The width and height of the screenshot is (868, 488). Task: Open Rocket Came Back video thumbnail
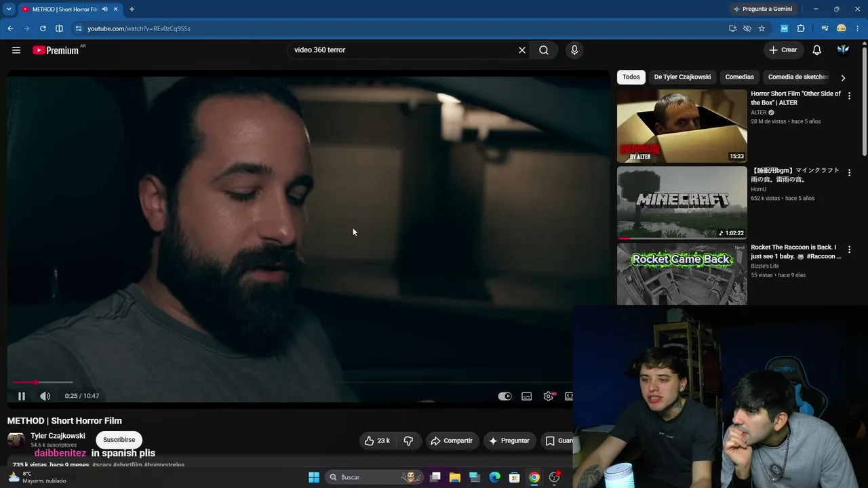click(x=682, y=274)
